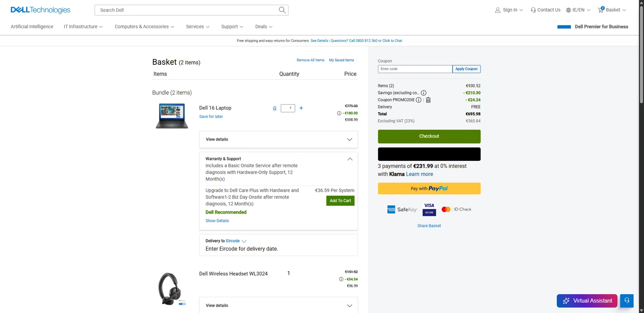This screenshot has width=644, height=313.
Task: Click the Dell Wireless Headset WL3024 title
Action: click(233, 274)
